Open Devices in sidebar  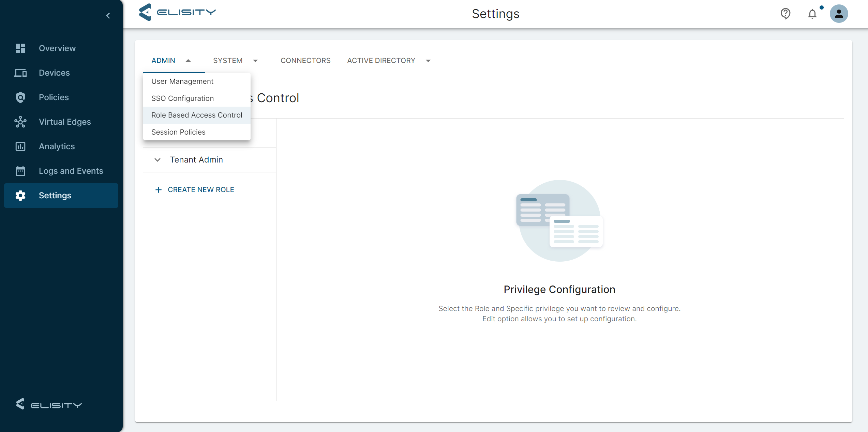point(54,73)
